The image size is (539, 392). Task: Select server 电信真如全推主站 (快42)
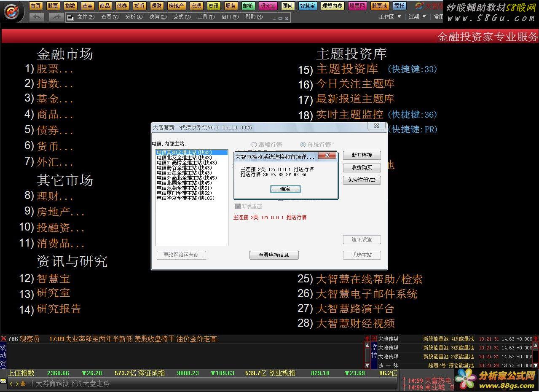(191, 153)
